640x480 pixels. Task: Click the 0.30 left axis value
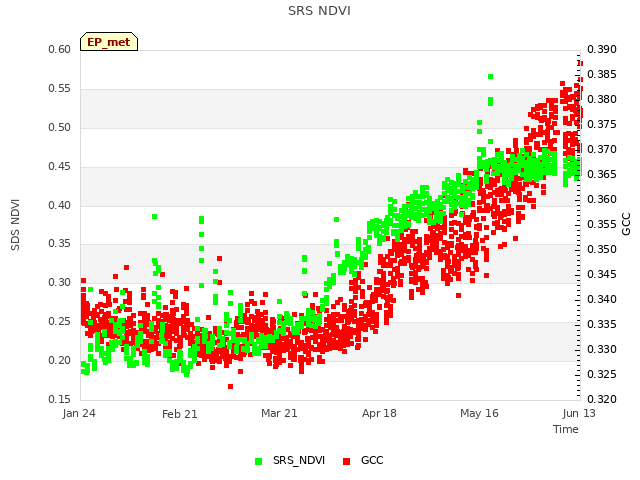pyautogui.click(x=60, y=282)
